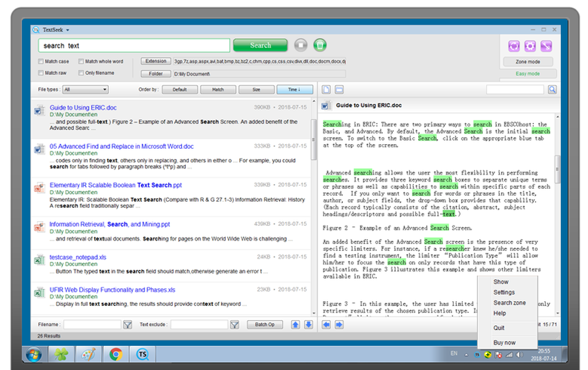
Task: Go to next result with blue down arrow
Action: coord(308,325)
